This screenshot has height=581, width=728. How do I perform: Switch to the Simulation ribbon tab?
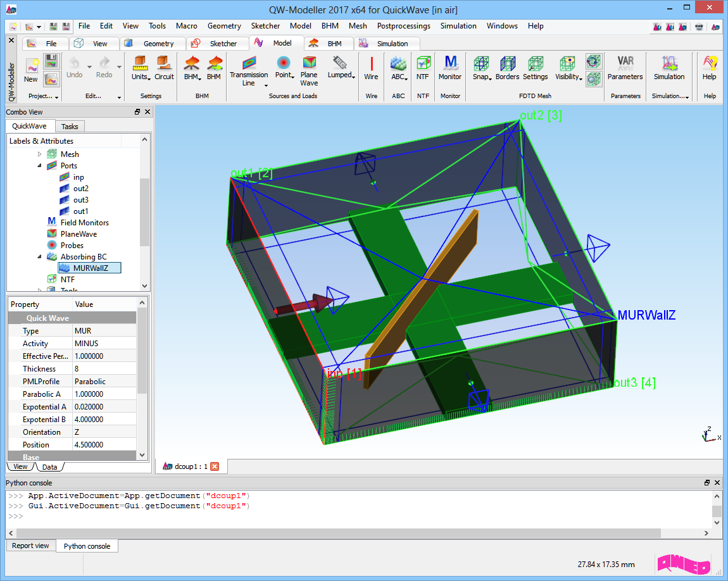click(387, 43)
